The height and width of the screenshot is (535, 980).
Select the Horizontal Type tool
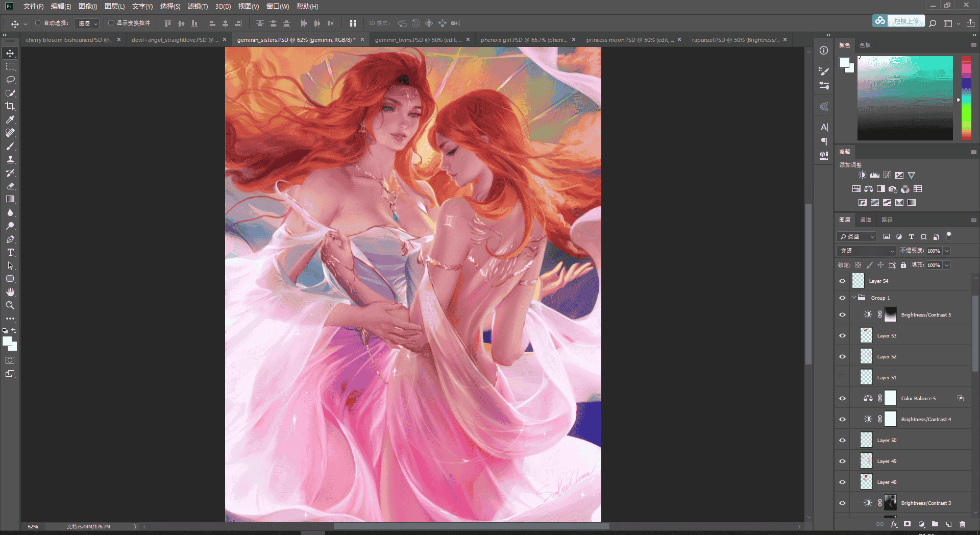coord(10,252)
